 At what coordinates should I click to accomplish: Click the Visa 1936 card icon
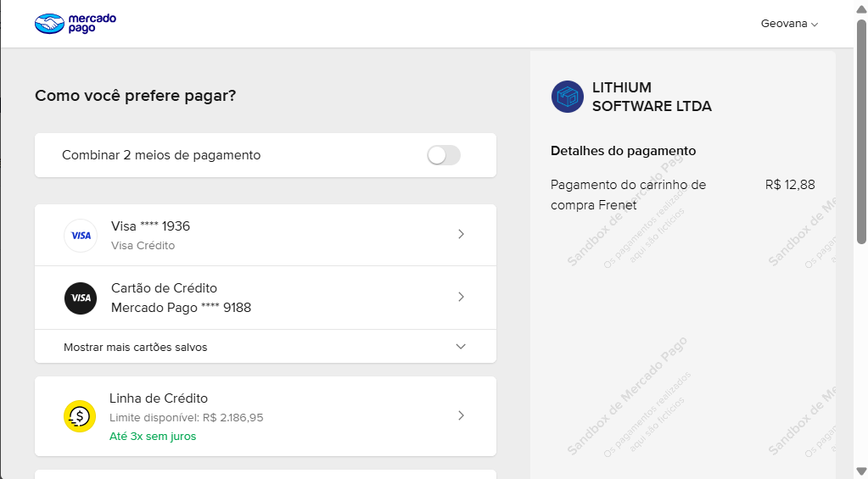(81, 236)
